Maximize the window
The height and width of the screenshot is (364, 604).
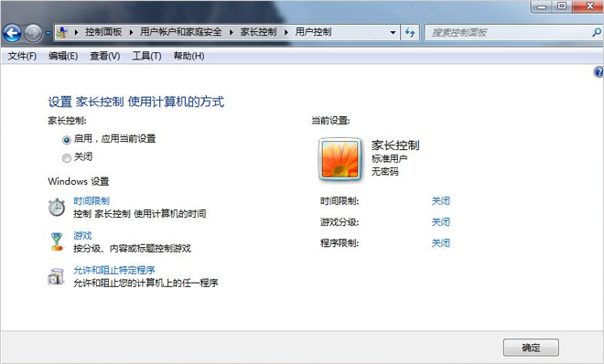562,6
